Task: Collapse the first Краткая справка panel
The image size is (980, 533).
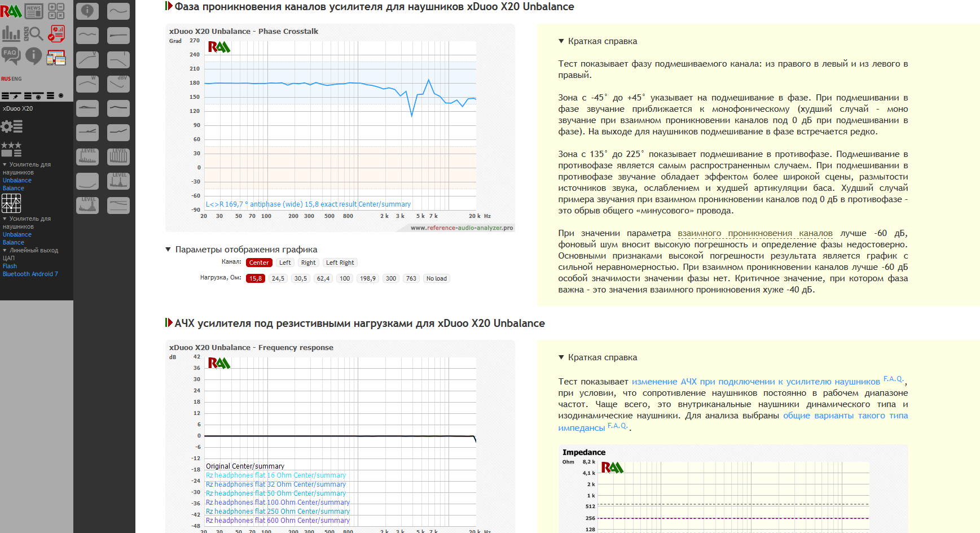Action: [561, 41]
